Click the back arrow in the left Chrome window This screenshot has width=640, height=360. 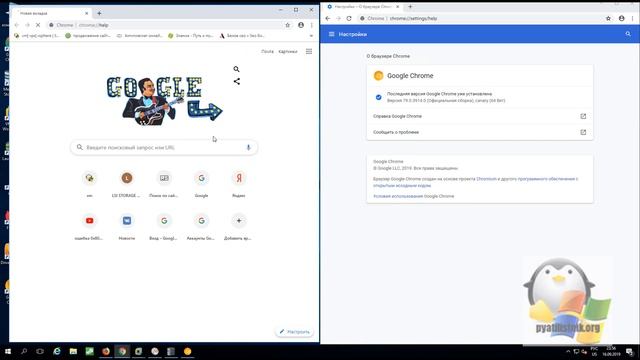click(x=16, y=25)
